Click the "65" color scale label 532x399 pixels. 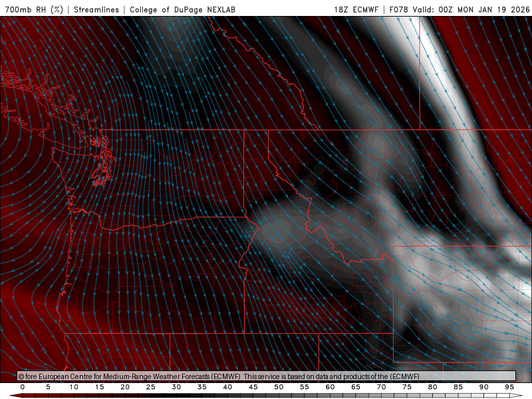[x=356, y=387]
